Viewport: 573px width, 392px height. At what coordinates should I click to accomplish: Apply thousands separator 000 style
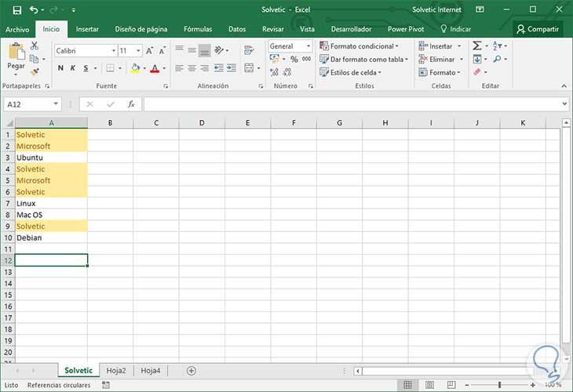(x=307, y=58)
